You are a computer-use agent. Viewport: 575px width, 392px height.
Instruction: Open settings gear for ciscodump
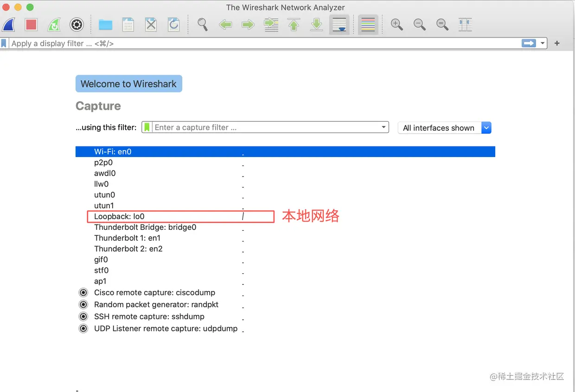83,292
